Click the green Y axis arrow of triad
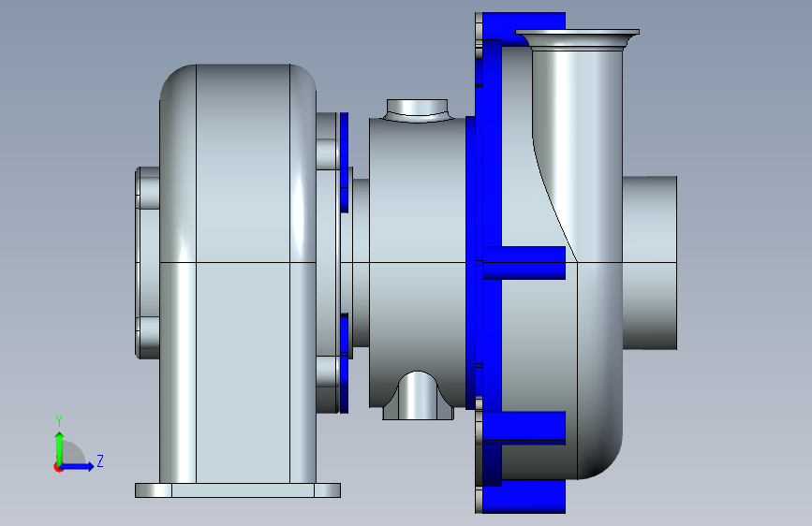 pyautogui.click(x=60, y=447)
